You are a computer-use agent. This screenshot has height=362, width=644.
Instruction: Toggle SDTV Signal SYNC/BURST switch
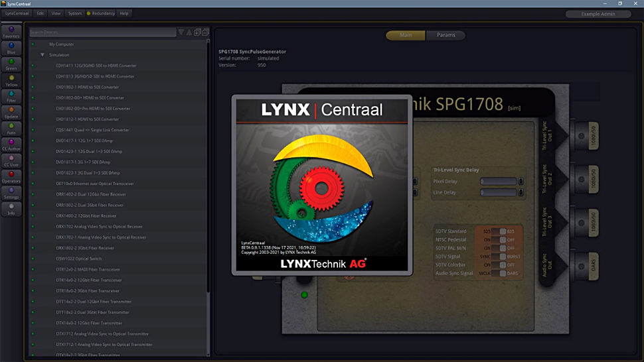pos(498,256)
